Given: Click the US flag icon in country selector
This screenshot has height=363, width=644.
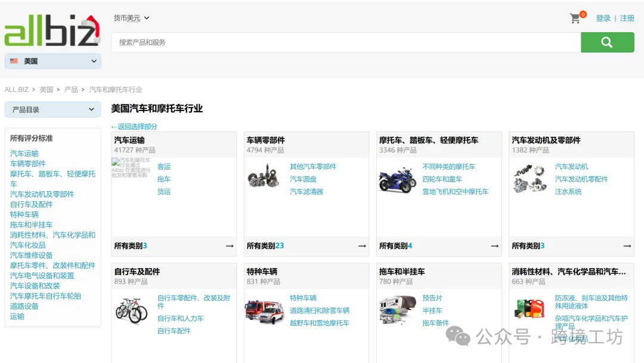Looking at the screenshot, I should click(x=14, y=60).
